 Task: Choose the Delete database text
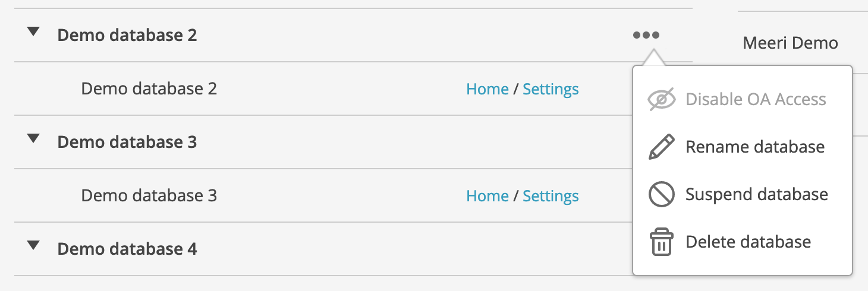click(x=748, y=242)
